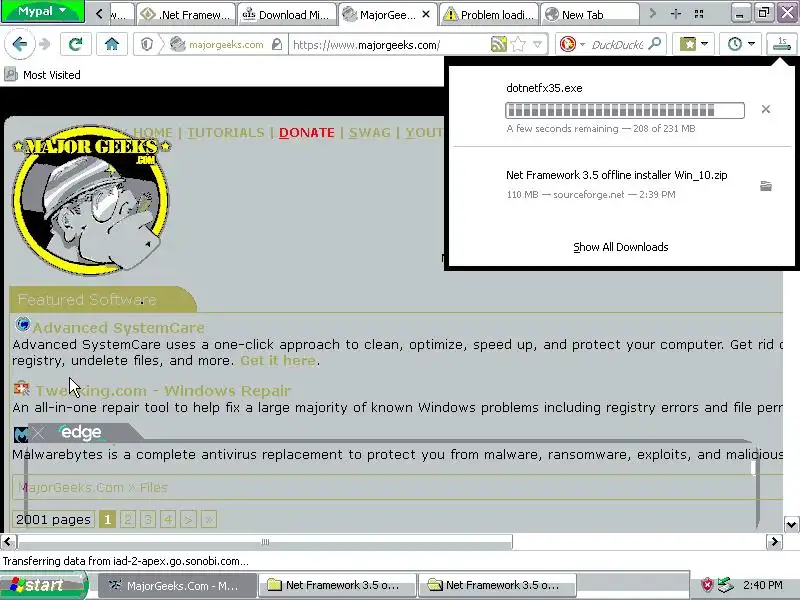Viewport: 800px width, 600px height.
Task: Subscribe via the RSS feed icon
Action: click(498, 45)
